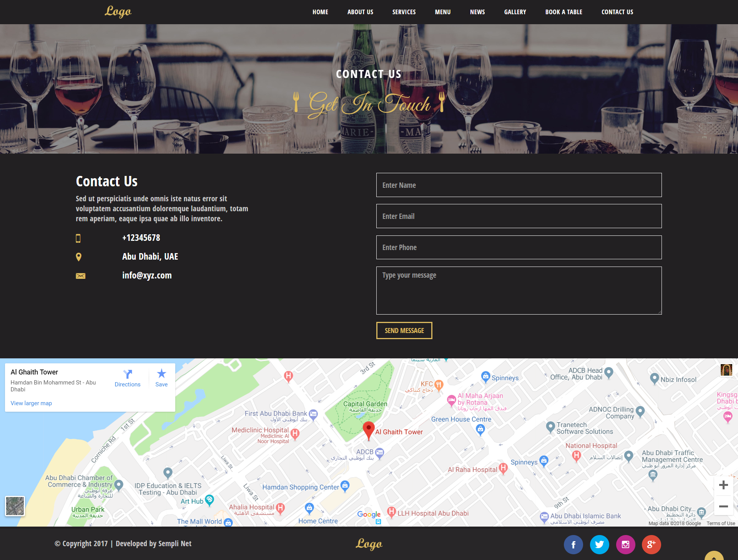Click the map zoom in plus button

tap(723, 485)
